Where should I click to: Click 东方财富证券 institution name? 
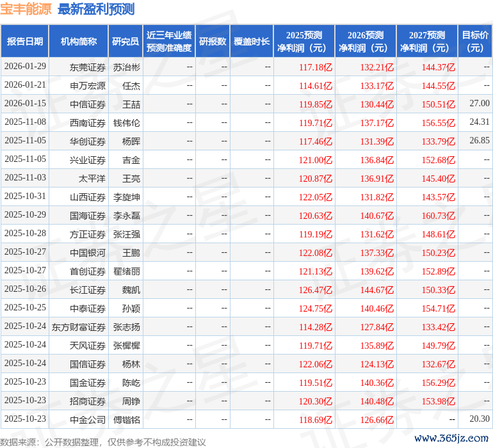pos(79,327)
